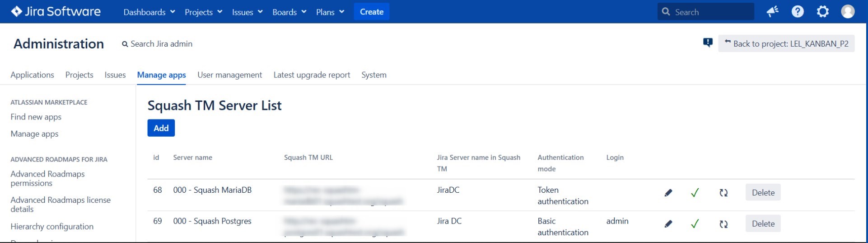This screenshot has height=243, width=868.
Task: Expand the Projects dropdown in top bar
Action: pos(203,12)
